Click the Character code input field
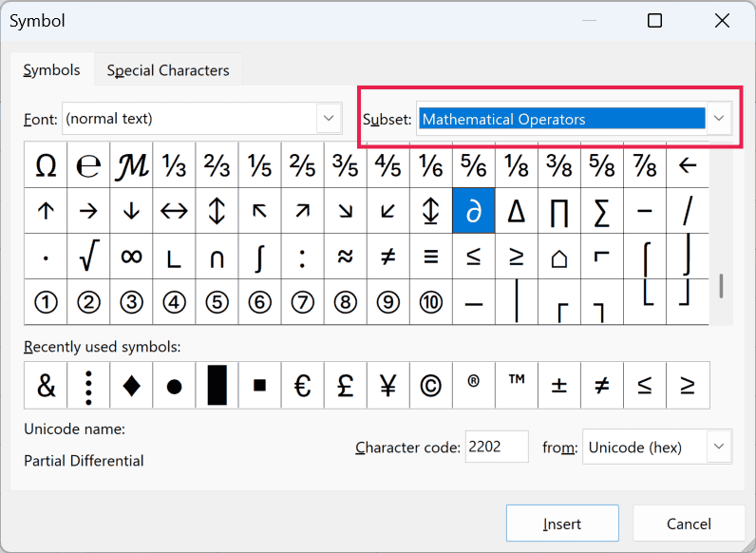The height and width of the screenshot is (553, 756). tap(497, 447)
